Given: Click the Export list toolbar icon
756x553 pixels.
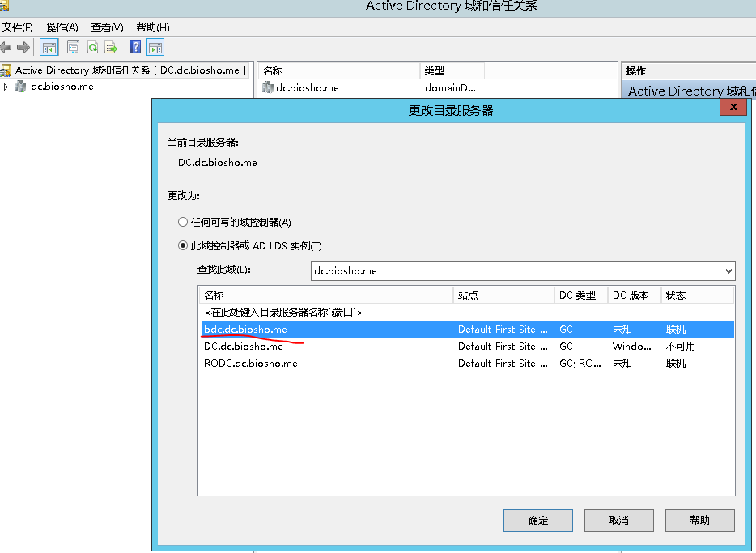Looking at the screenshot, I should pos(112,47).
